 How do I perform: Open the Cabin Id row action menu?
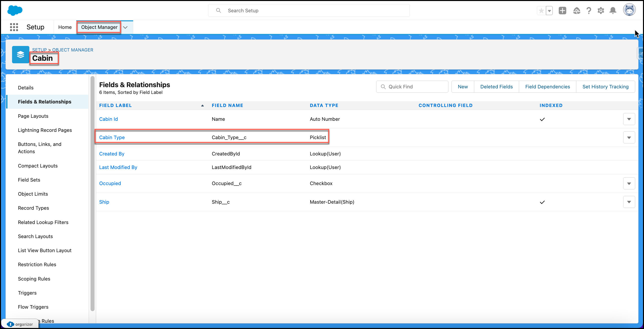tap(629, 119)
